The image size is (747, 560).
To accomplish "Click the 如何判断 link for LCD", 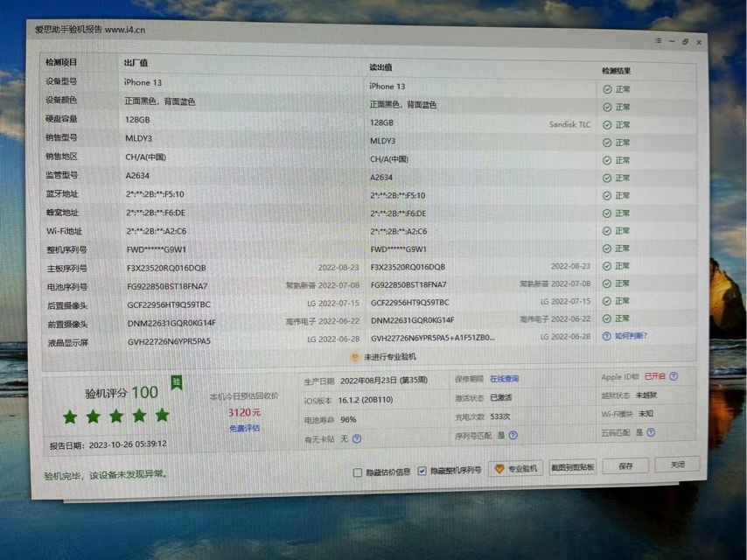I will click(x=631, y=336).
